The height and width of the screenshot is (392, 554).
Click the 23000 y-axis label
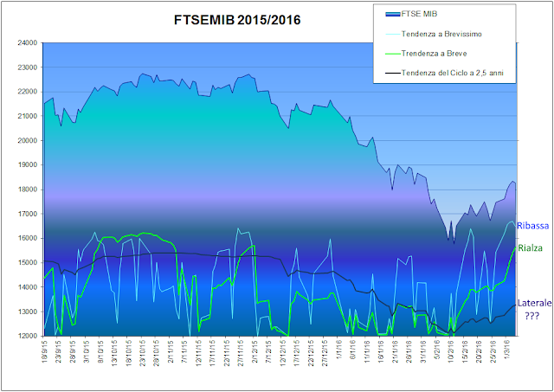click(27, 67)
